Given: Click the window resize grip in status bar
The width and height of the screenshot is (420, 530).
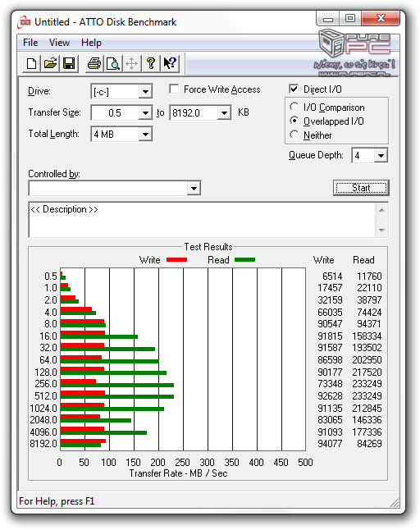Looking at the screenshot, I should click(394, 502).
